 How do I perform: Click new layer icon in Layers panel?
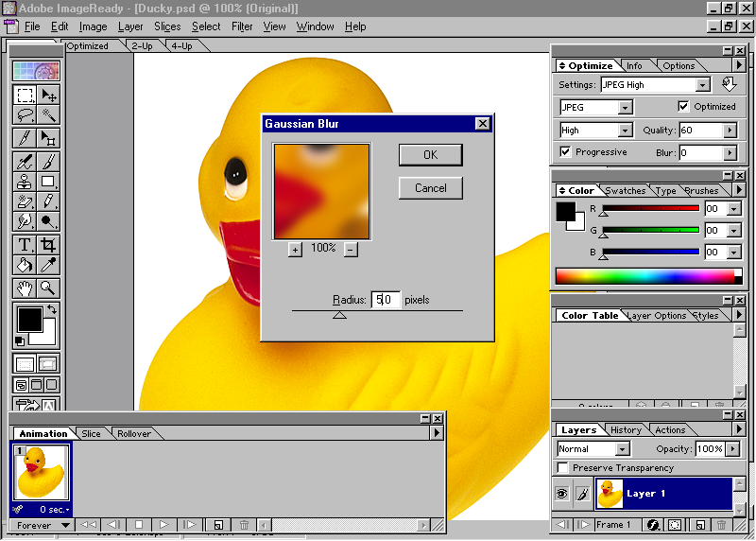(x=700, y=525)
